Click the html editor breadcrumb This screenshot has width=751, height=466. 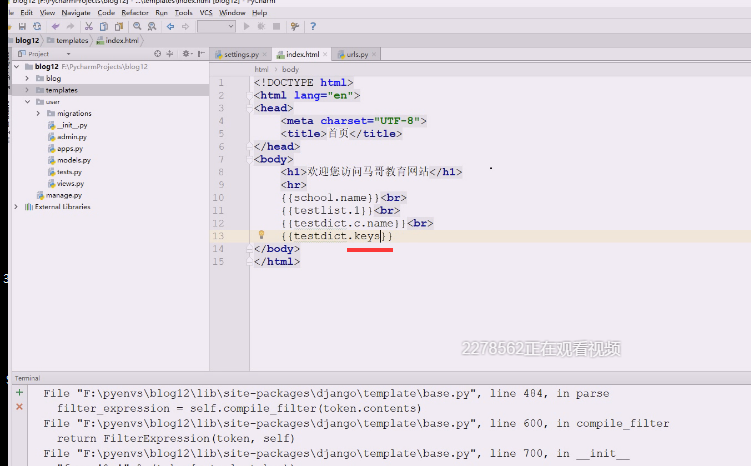[x=261, y=69]
